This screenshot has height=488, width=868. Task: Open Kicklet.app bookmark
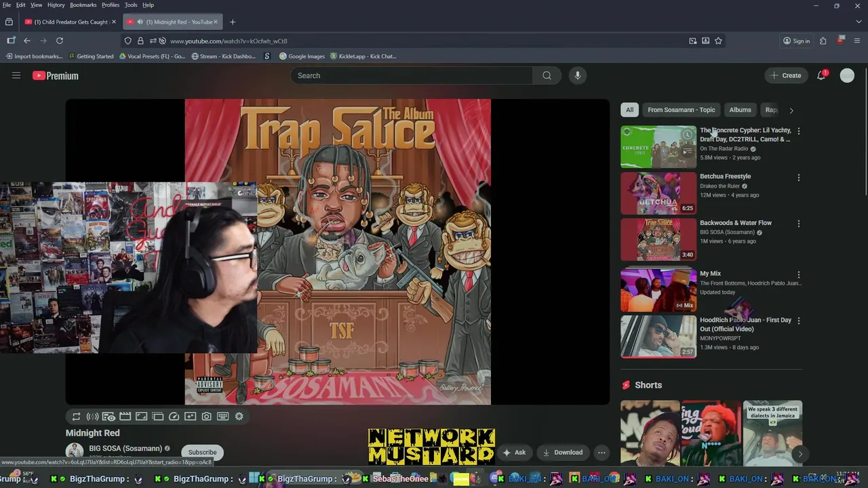pos(363,56)
